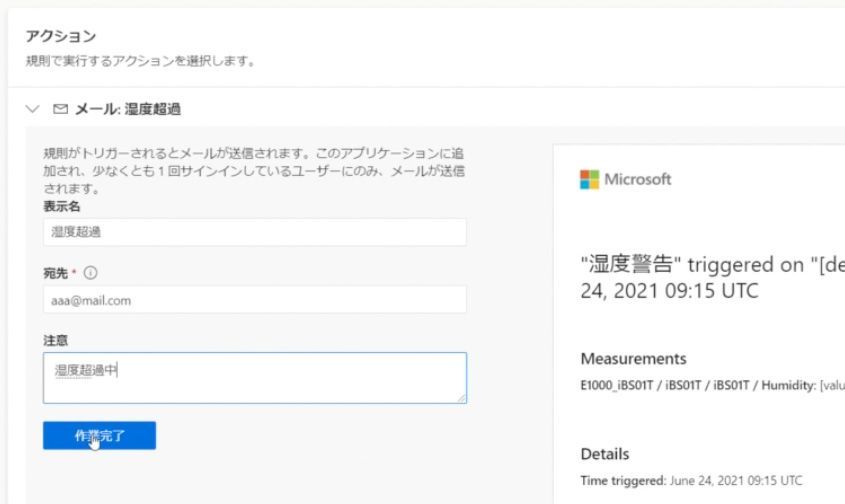Viewport: 845px width, 504px height.
Task: Collapse the メール: 湿度超過 section chevron
Action: (34, 109)
